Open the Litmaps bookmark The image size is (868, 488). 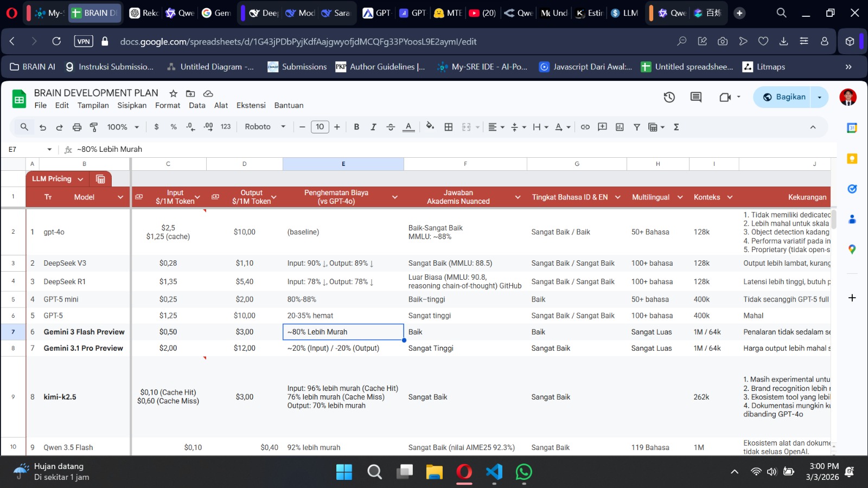764,67
